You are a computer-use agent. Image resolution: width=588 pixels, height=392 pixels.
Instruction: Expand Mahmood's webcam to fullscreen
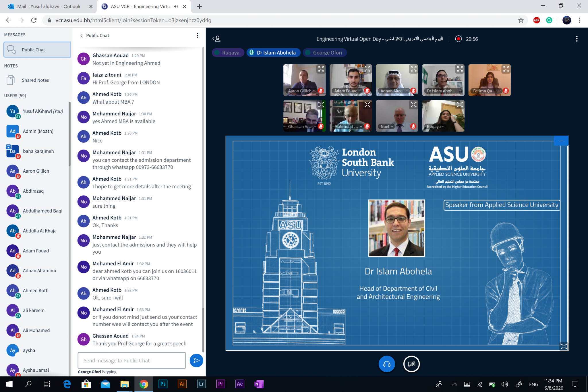coord(367,105)
